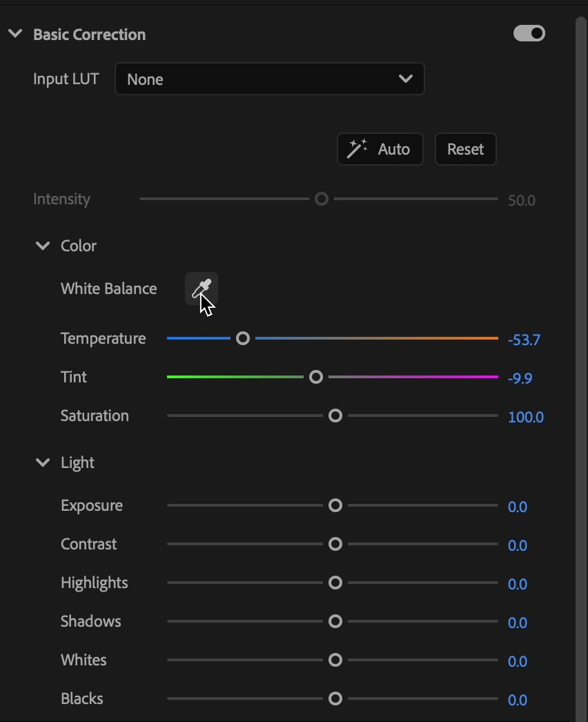Click the Temperature value -53.7
588x722 pixels.
coord(524,340)
